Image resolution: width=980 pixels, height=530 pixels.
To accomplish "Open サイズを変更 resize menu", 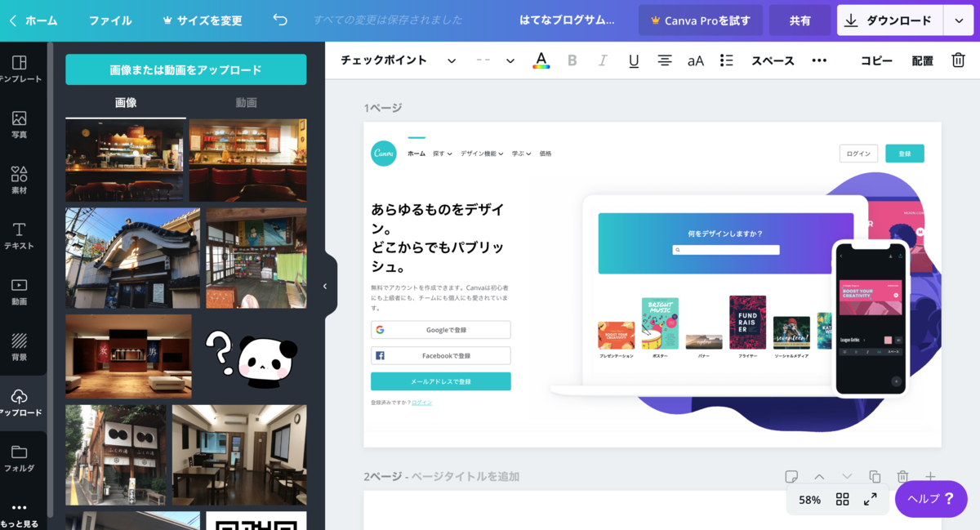I will (x=203, y=20).
